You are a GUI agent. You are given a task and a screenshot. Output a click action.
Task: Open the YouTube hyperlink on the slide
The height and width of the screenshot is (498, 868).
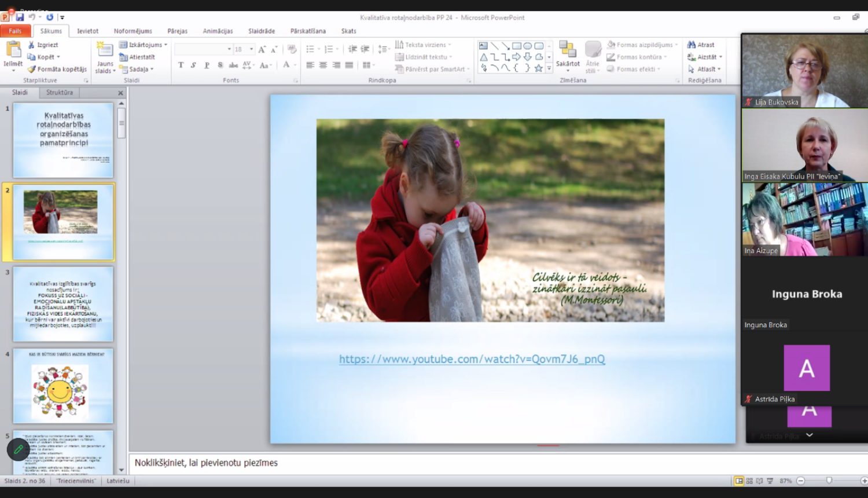click(472, 359)
